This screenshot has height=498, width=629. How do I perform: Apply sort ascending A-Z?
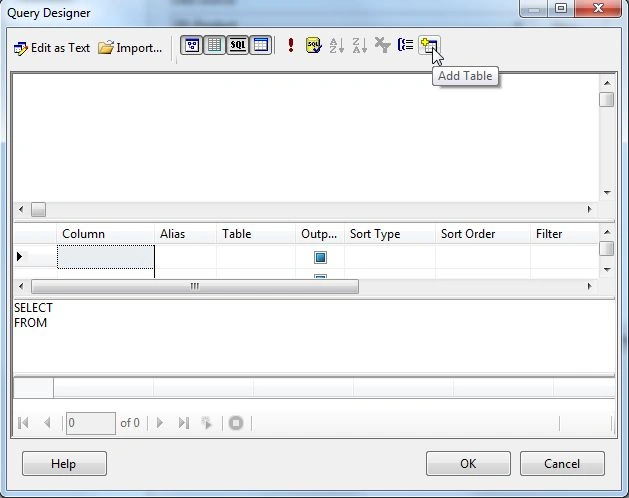[x=337, y=45]
